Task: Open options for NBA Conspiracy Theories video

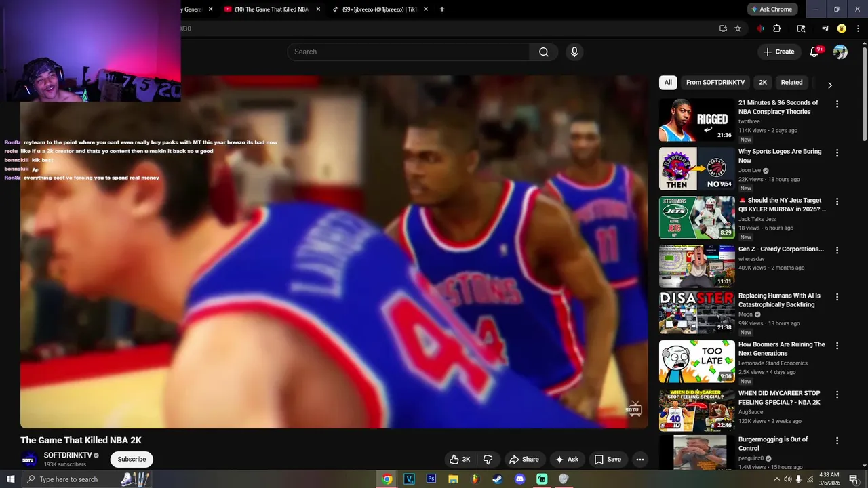Action: tap(837, 104)
